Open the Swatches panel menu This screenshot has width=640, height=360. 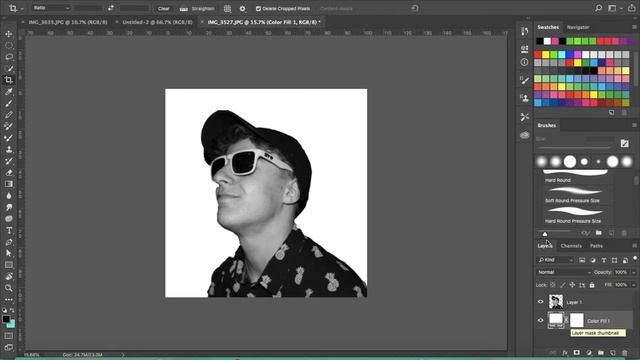(x=634, y=27)
